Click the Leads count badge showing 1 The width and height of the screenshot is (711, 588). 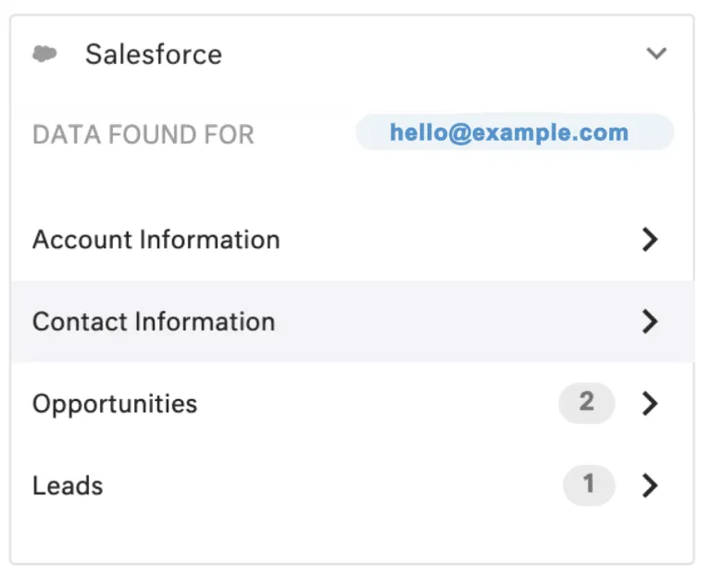tap(588, 484)
